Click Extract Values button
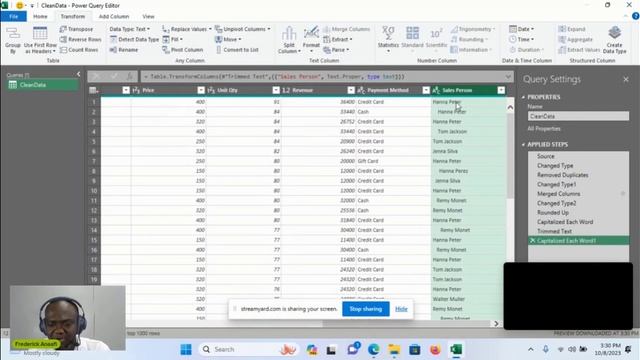The height and width of the screenshot is (360, 640). point(579,49)
